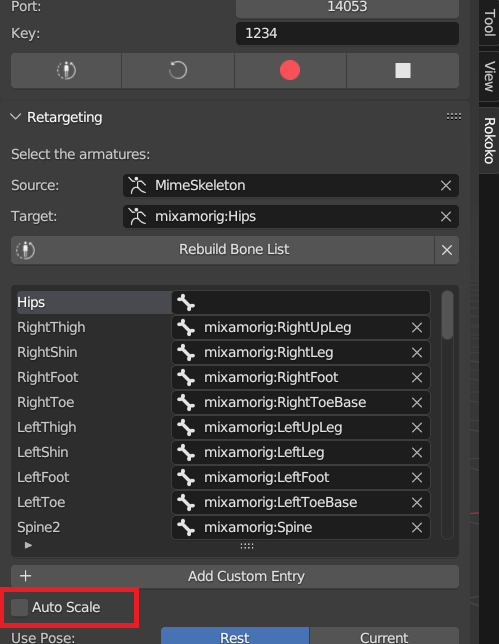The height and width of the screenshot is (644, 499).
Task: Click Rebuild Bone List button
Action: (x=222, y=250)
